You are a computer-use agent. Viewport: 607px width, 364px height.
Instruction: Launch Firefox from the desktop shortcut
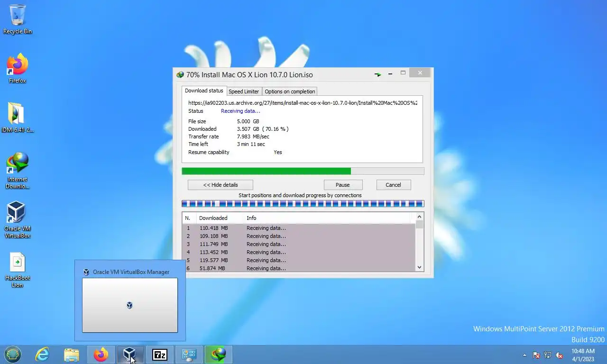coord(18,69)
